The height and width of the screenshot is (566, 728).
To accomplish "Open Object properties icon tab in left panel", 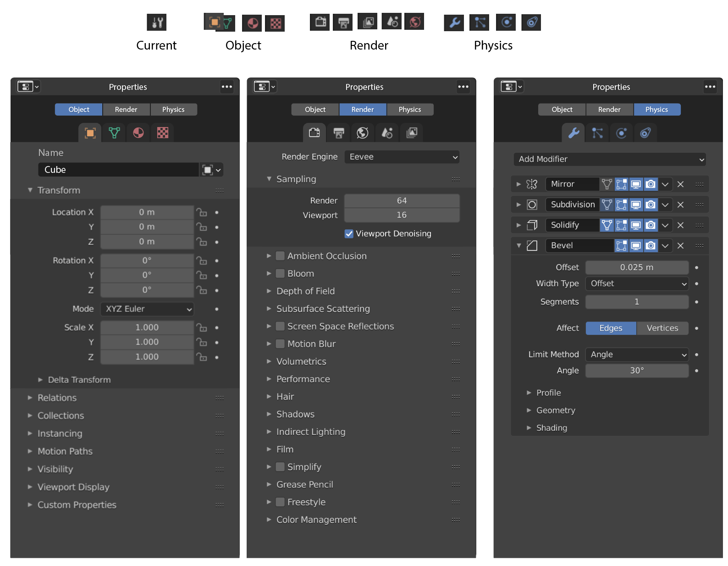I will (x=90, y=133).
